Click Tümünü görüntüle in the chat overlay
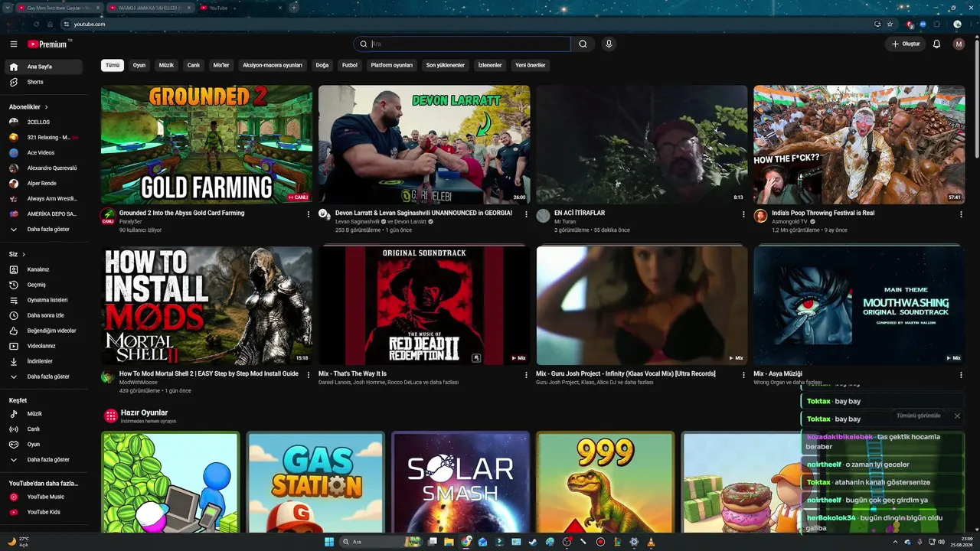 pyautogui.click(x=919, y=416)
